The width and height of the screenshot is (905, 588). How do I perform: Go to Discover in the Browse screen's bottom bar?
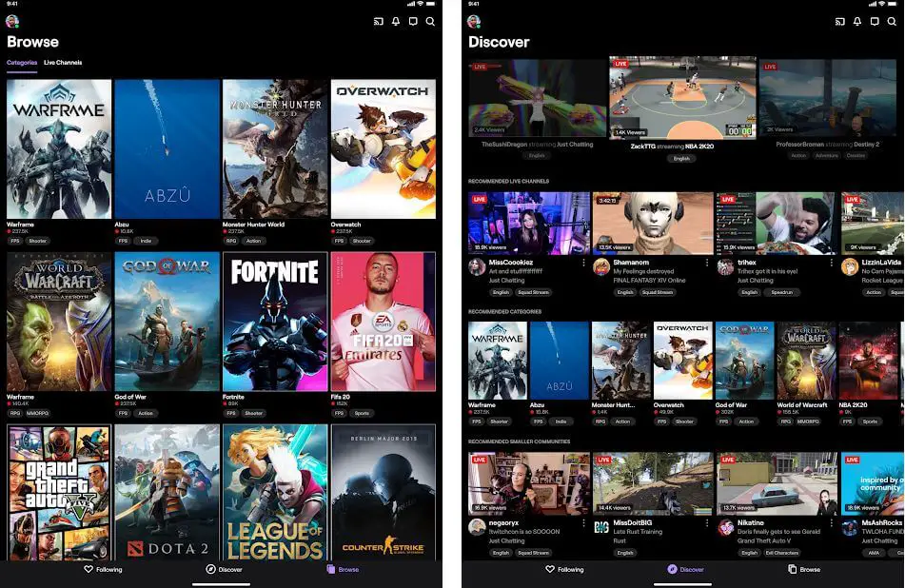coord(225,570)
